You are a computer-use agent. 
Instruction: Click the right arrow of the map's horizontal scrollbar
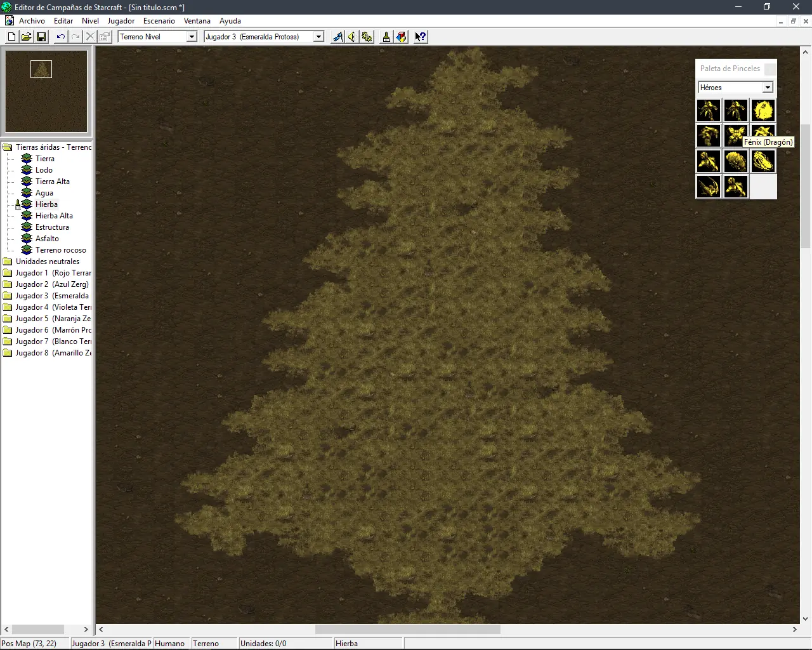coord(795,630)
